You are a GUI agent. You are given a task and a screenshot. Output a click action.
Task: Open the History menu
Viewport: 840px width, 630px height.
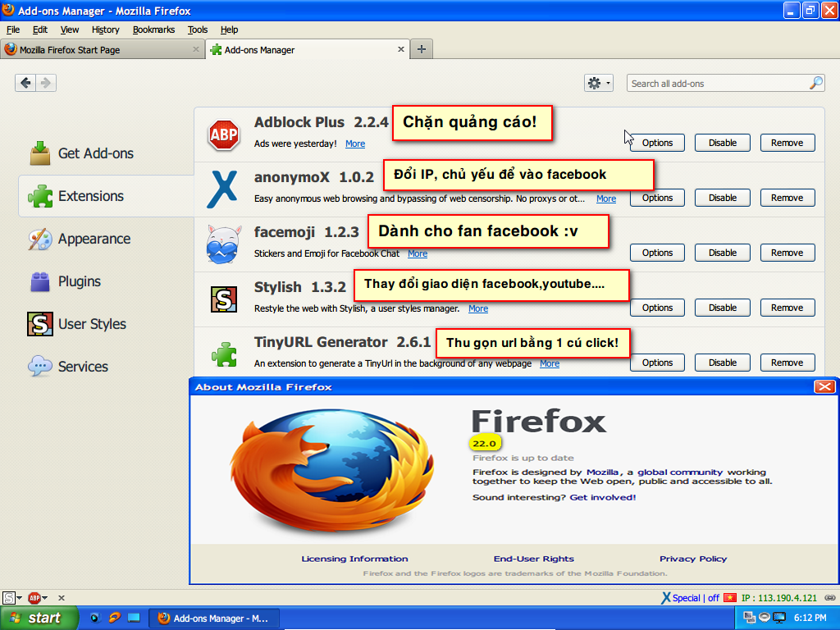point(105,30)
